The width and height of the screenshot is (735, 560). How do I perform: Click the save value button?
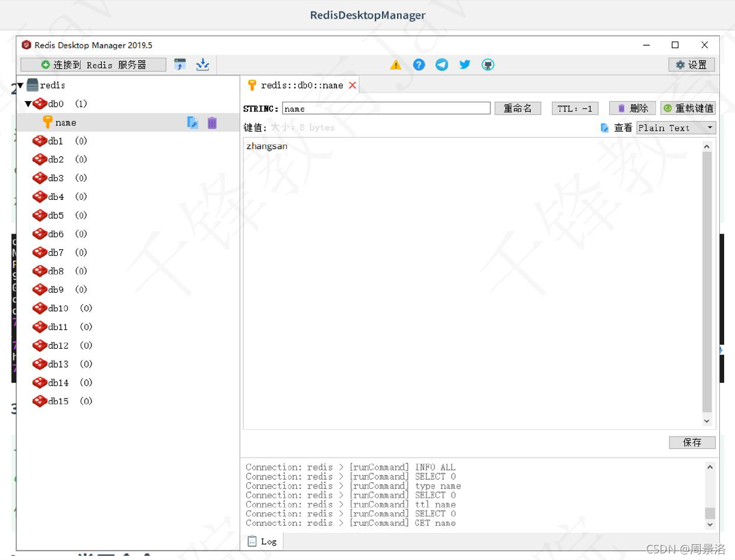(x=692, y=443)
